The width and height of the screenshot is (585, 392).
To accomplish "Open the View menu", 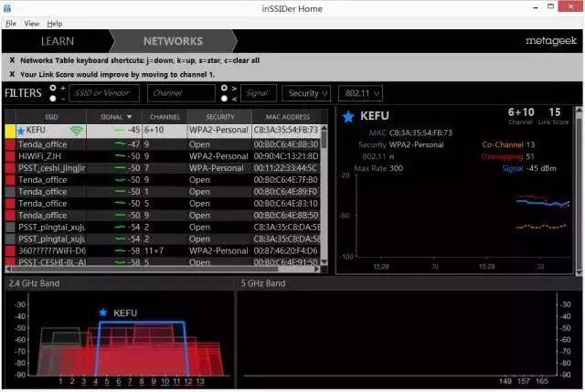I will coord(32,24).
